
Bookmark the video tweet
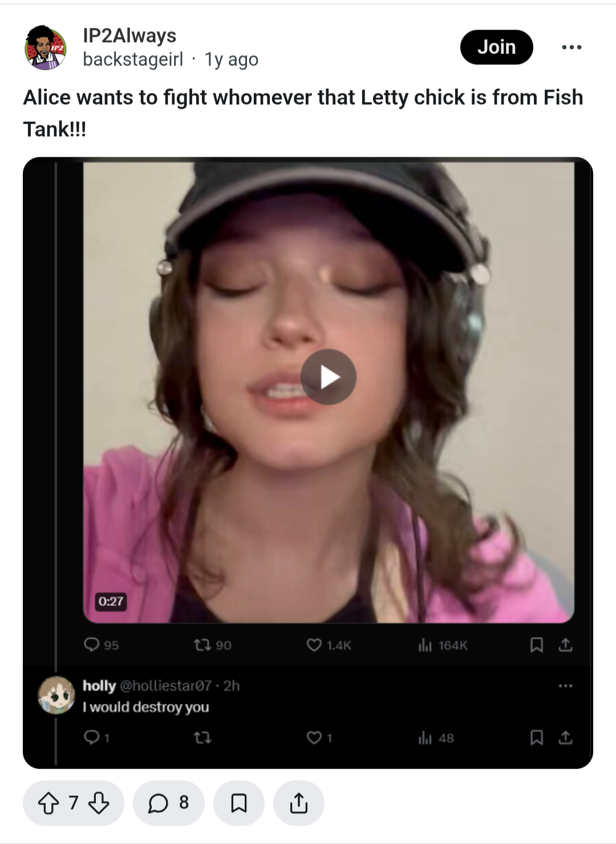point(536,645)
